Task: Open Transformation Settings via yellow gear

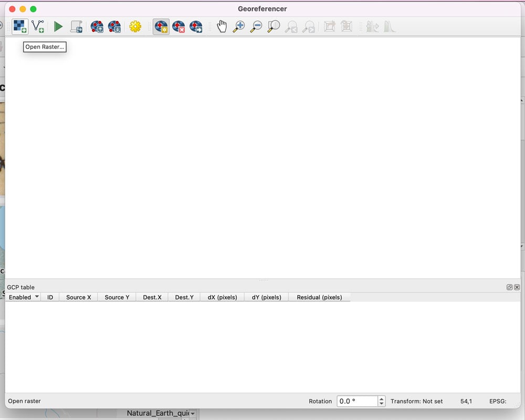Action: [135, 26]
